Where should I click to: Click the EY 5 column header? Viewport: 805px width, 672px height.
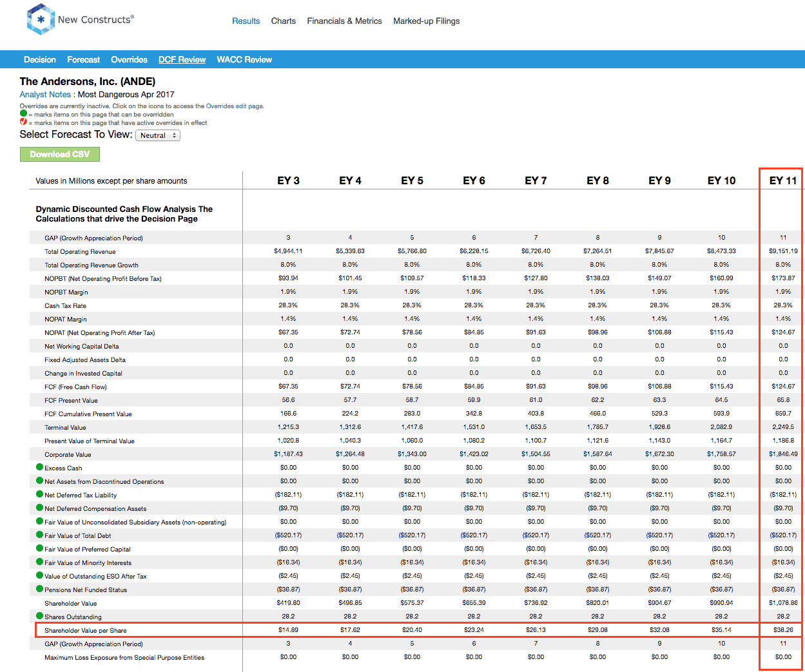pyautogui.click(x=412, y=180)
